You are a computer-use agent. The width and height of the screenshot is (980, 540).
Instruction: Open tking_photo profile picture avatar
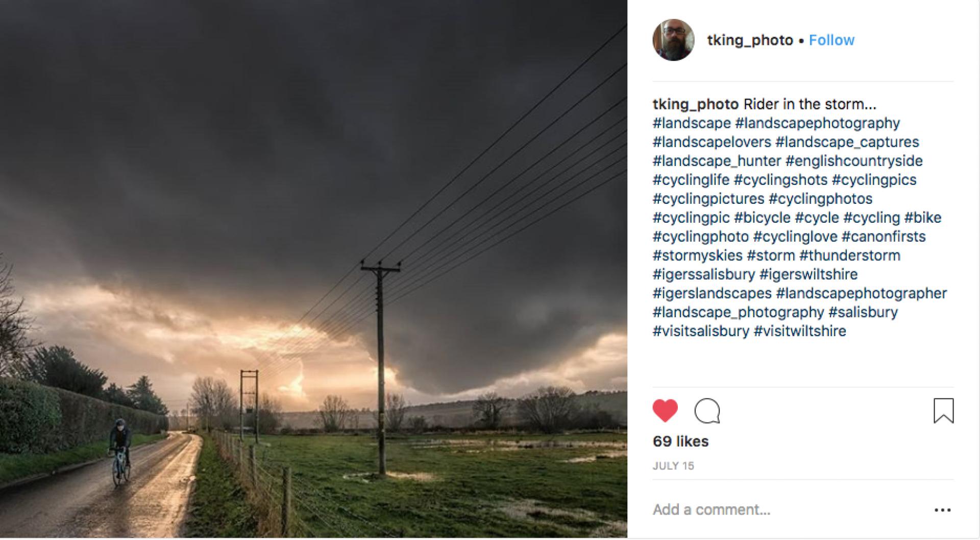pyautogui.click(x=673, y=40)
